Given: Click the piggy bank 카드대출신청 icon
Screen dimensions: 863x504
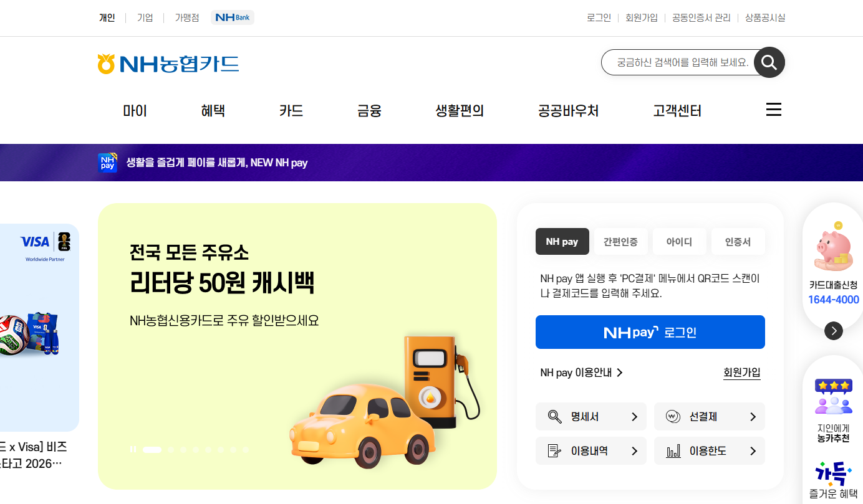Looking at the screenshot, I should point(834,246).
